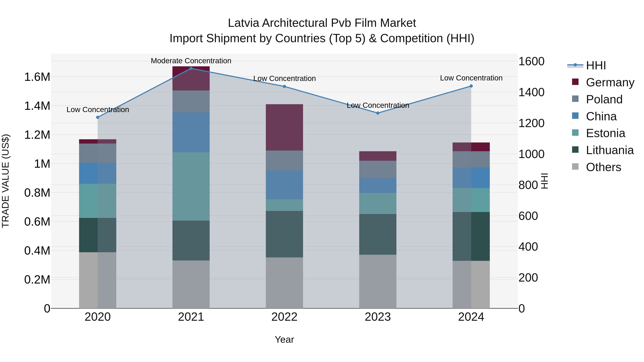Click the '0.4M' left axis tick
Image resolution: width=644 pixels, height=362 pixels.
(37, 251)
